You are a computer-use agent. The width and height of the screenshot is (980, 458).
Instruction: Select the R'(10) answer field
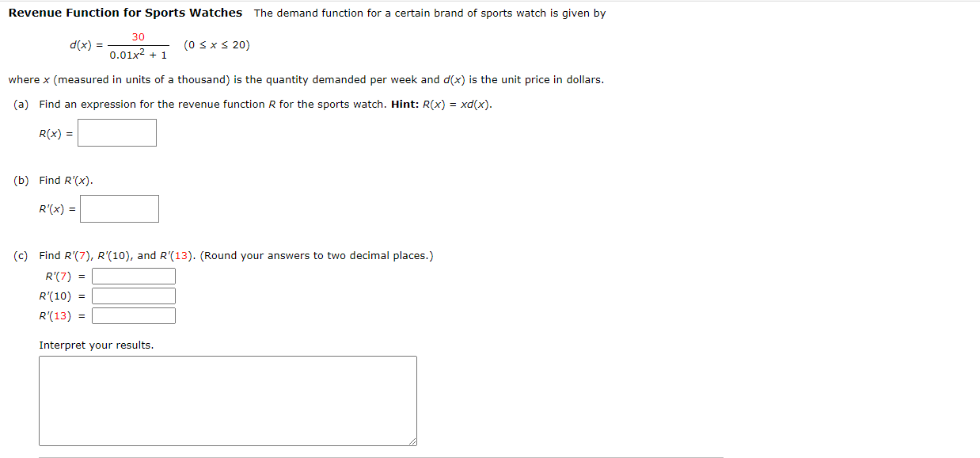133,296
